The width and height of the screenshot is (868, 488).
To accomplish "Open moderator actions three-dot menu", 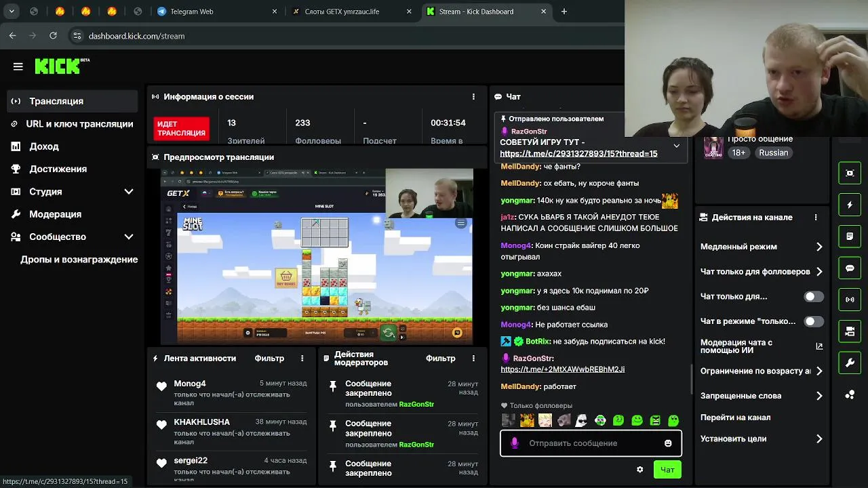I will 473,359.
